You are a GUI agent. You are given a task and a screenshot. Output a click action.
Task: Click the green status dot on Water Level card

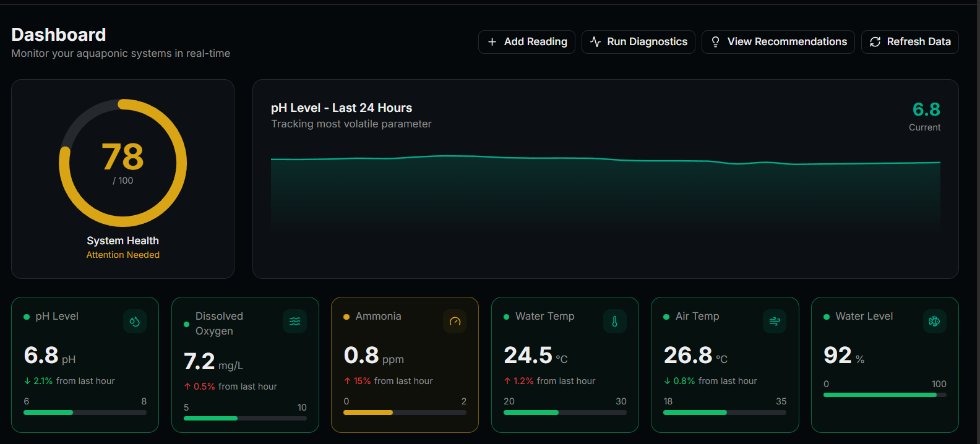(x=827, y=317)
